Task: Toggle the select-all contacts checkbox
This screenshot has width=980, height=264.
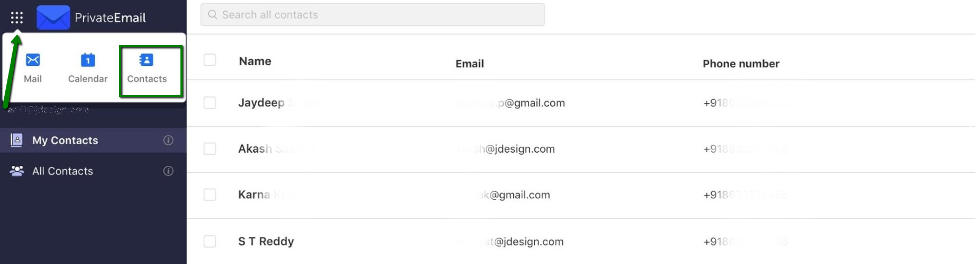Action: pos(210,60)
